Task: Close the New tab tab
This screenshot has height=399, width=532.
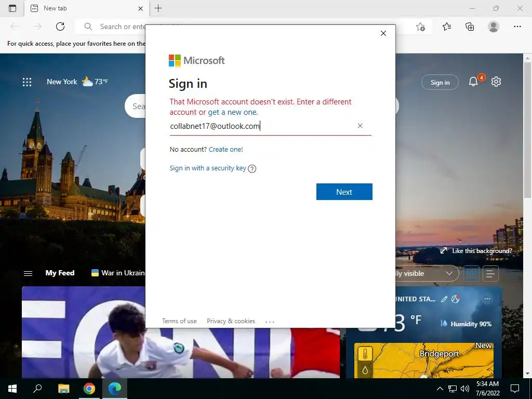Action: tap(140, 8)
